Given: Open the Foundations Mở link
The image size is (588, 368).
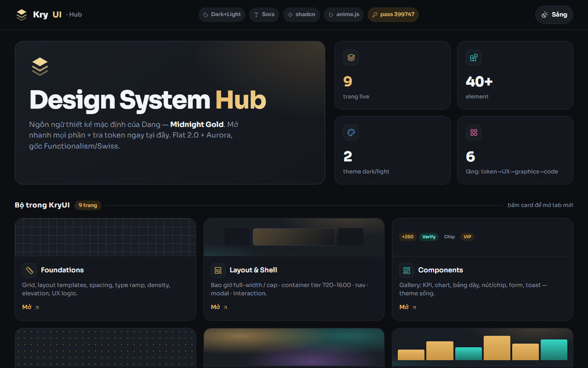Looking at the screenshot, I should (31, 307).
